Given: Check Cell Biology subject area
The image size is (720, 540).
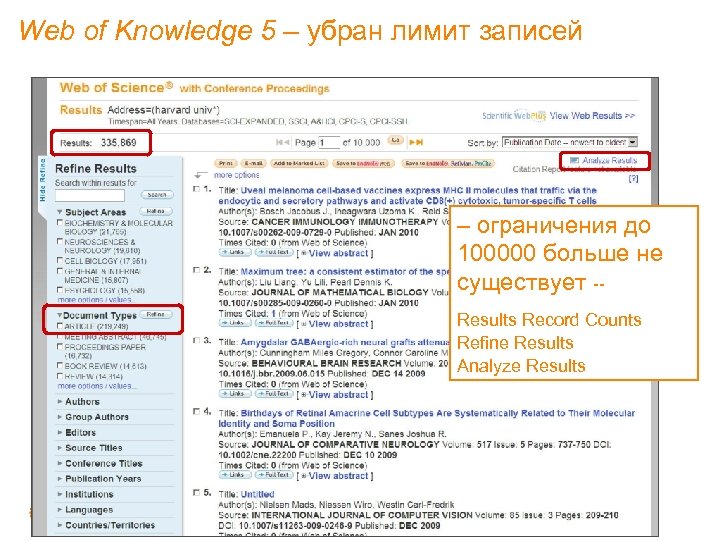Looking at the screenshot, I should (x=60, y=260).
